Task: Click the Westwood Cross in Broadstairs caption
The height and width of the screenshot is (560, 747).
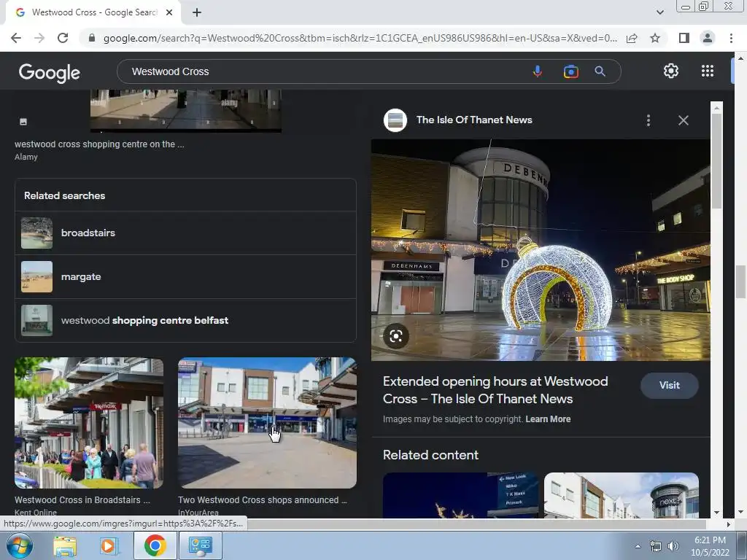Action: point(82,500)
